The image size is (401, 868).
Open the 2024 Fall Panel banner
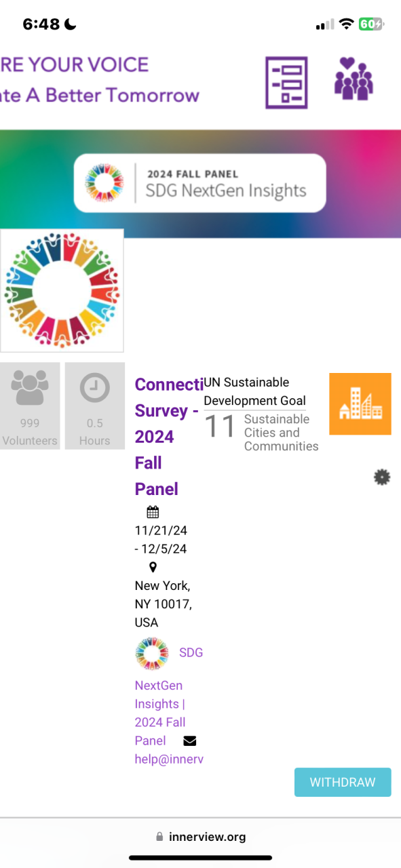(x=199, y=183)
